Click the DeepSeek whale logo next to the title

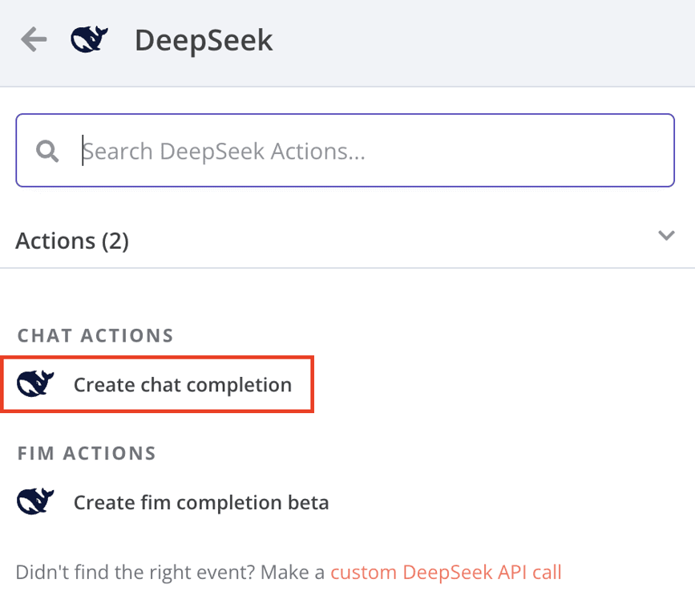tap(90, 37)
